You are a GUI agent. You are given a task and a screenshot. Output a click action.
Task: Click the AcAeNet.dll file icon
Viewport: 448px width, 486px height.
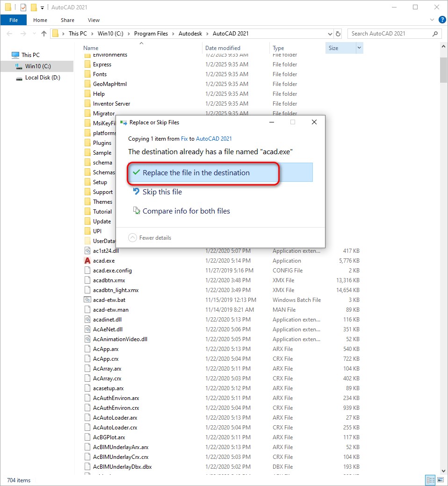click(87, 329)
